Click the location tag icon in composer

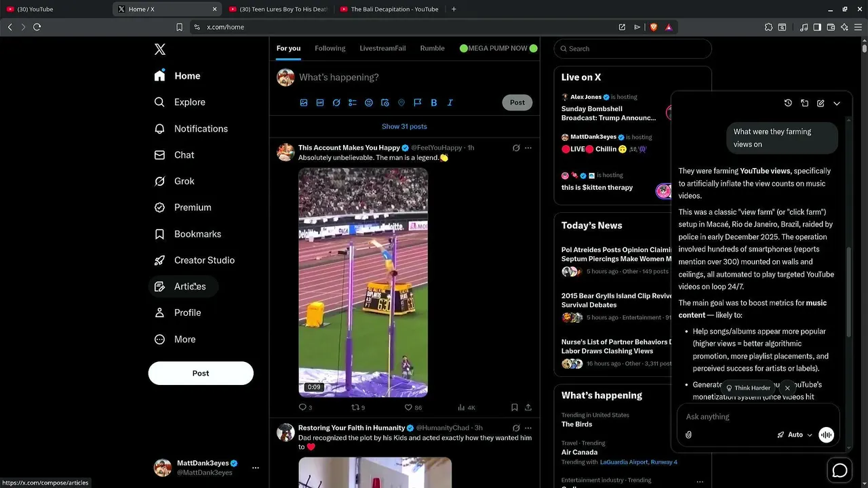[401, 103]
